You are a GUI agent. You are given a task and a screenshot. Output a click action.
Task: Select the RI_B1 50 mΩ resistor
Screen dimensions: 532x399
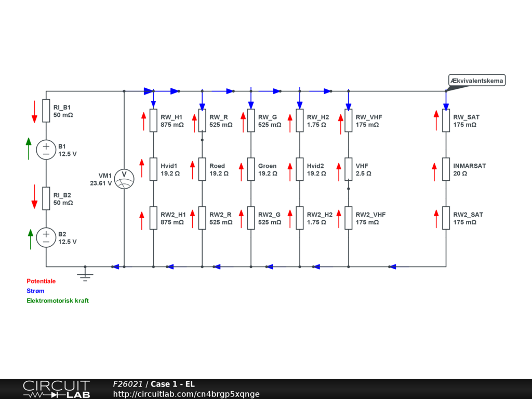tap(46, 111)
